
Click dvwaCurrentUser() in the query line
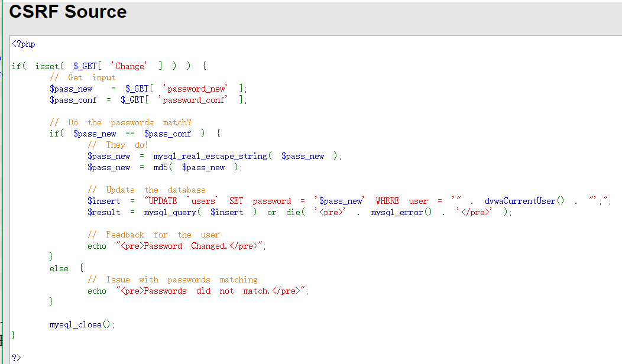pyautogui.click(x=524, y=201)
